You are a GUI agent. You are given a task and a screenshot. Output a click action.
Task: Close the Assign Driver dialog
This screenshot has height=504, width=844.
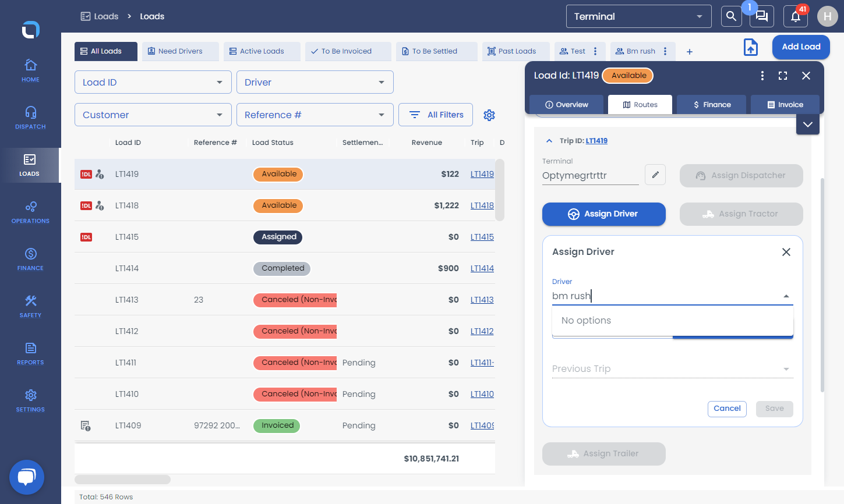[786, 252]
